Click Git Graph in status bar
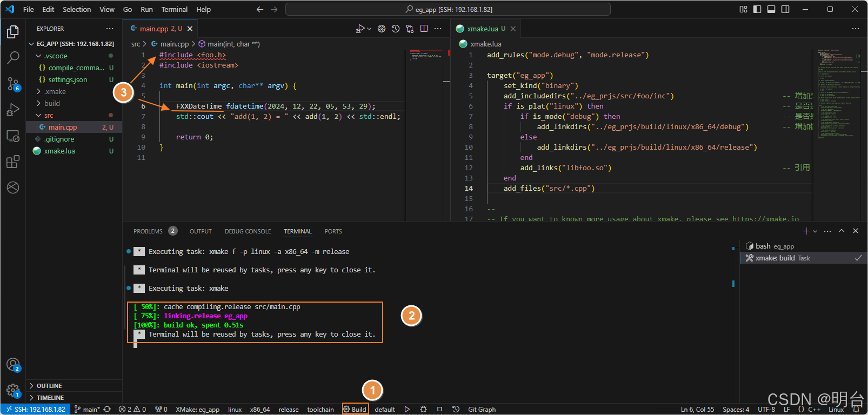This screenshot has height=415, width=868. coord(482,410)
